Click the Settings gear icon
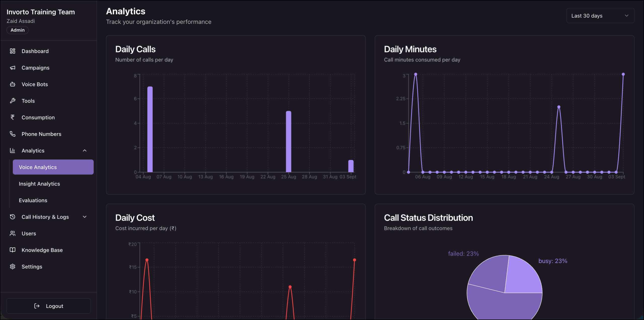 pyautogui.click(x=13, y=266)
